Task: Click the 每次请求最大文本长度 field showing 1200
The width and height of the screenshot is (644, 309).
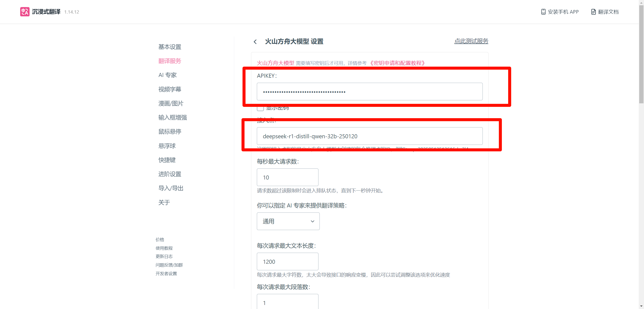Action: pos(288,261)
